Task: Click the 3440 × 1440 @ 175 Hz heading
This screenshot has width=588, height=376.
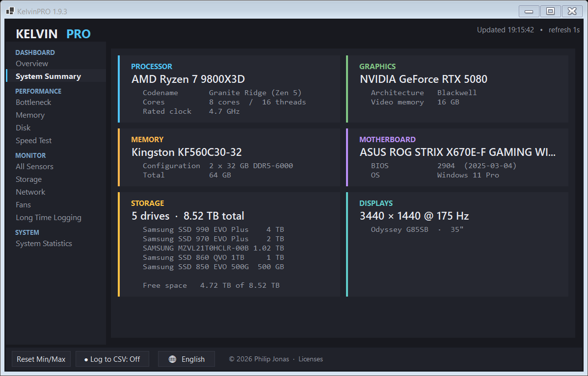Action: [x=414, y=216]
